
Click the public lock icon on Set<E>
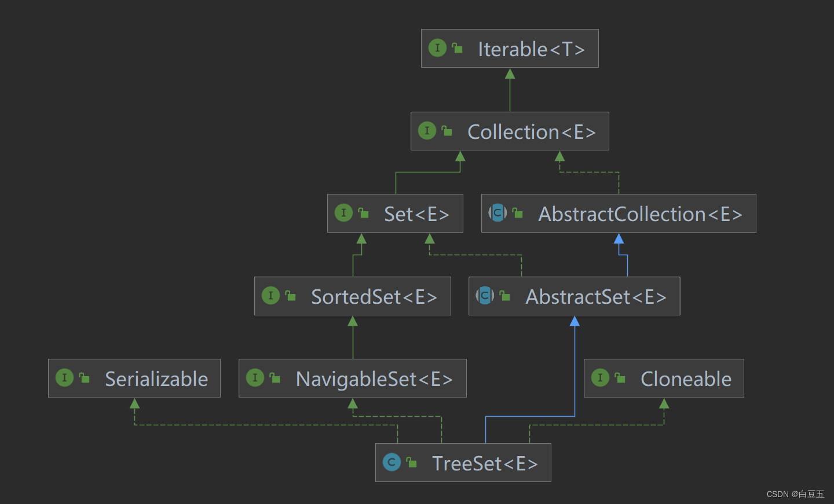[x=363, y=213]
